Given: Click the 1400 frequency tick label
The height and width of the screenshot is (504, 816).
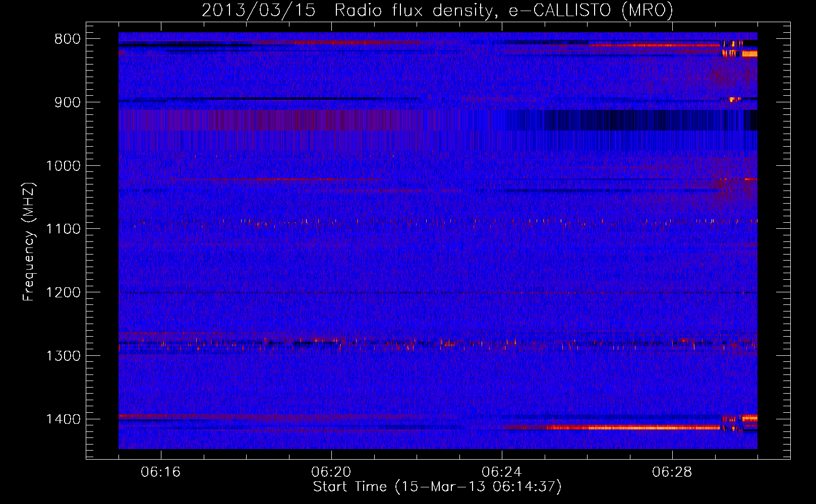Looking at the screenshot, I should coord(63,419).
